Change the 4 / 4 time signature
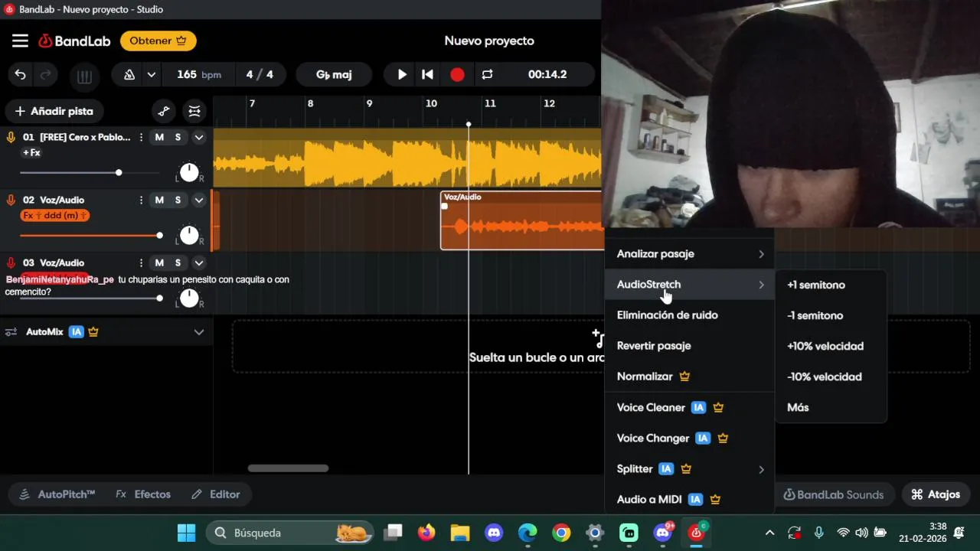Viewport: 980px width, 551px height. 260,74
